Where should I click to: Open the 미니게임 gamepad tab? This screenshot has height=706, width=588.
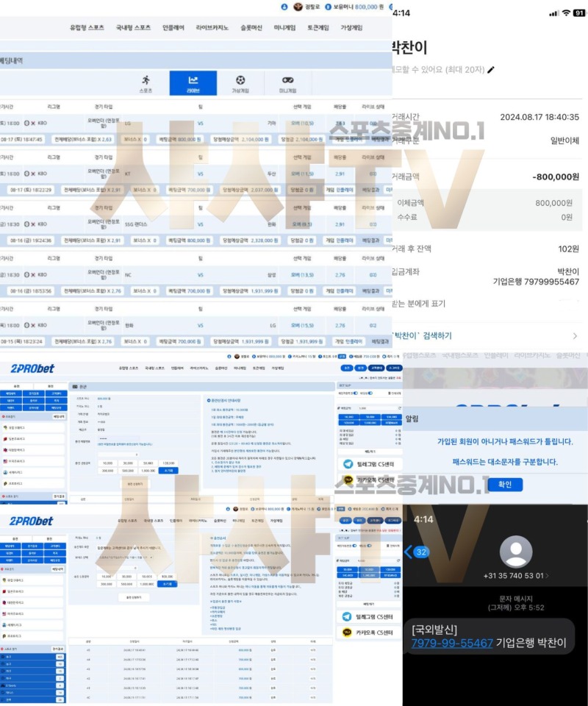[x=288, y=83]
